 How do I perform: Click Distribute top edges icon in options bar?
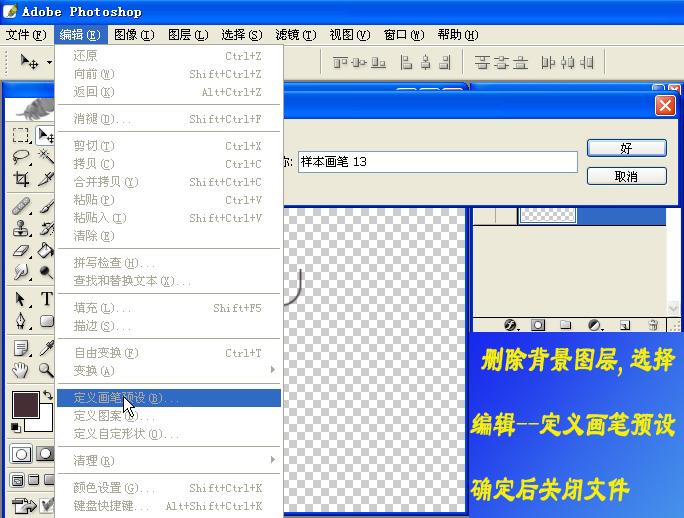[x=482, y=63]
